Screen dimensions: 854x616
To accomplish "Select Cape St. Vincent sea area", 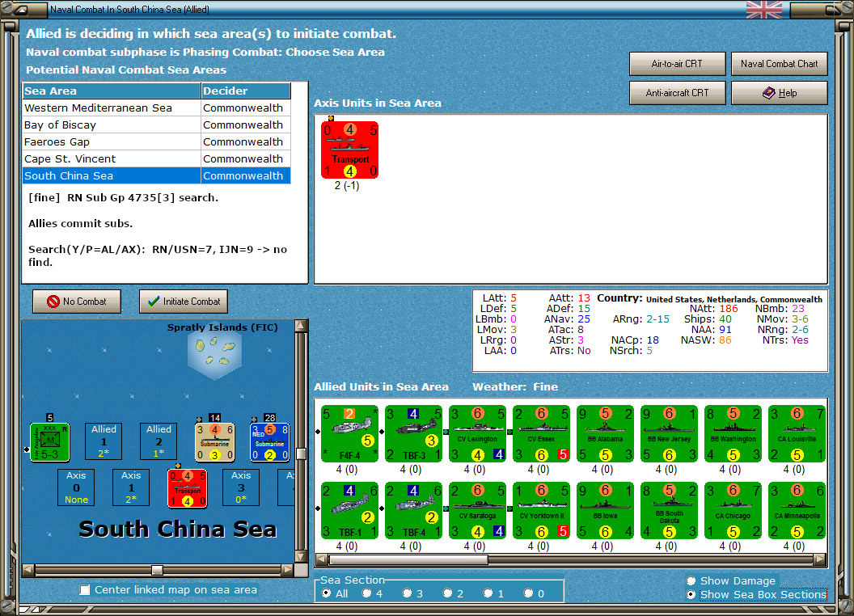I will [x=157, y=158].
